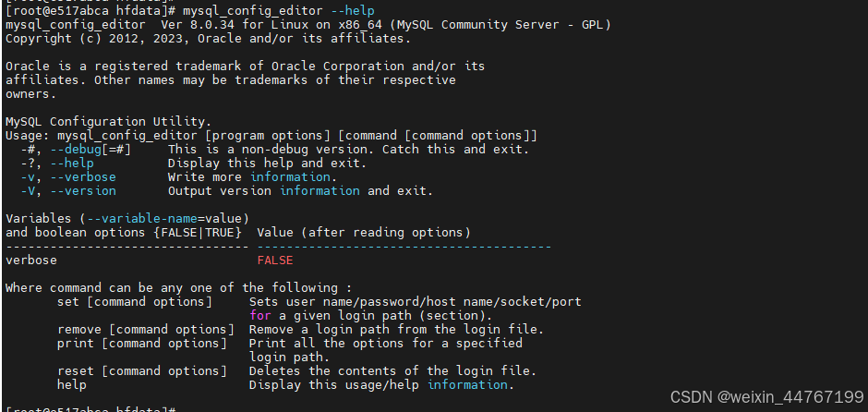Click the 'Copyright (c) 2012, 2023' line

tap(208, 39)
